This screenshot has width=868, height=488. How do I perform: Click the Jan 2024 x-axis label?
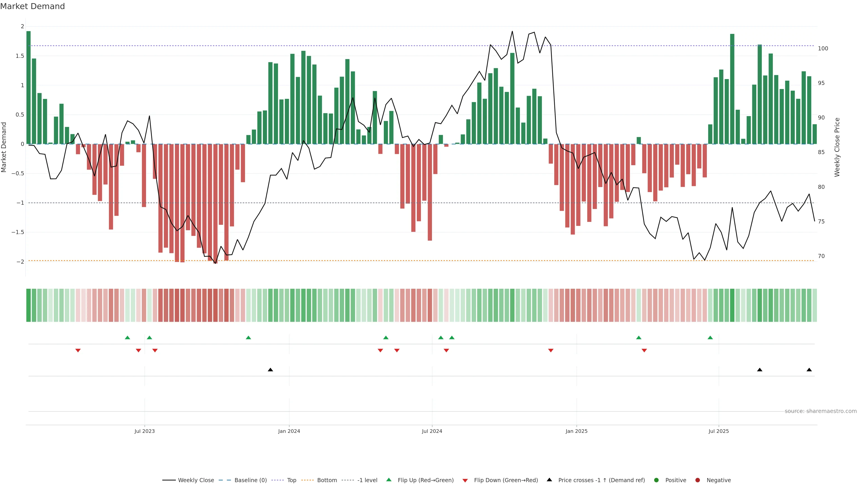tap(289, 431)
